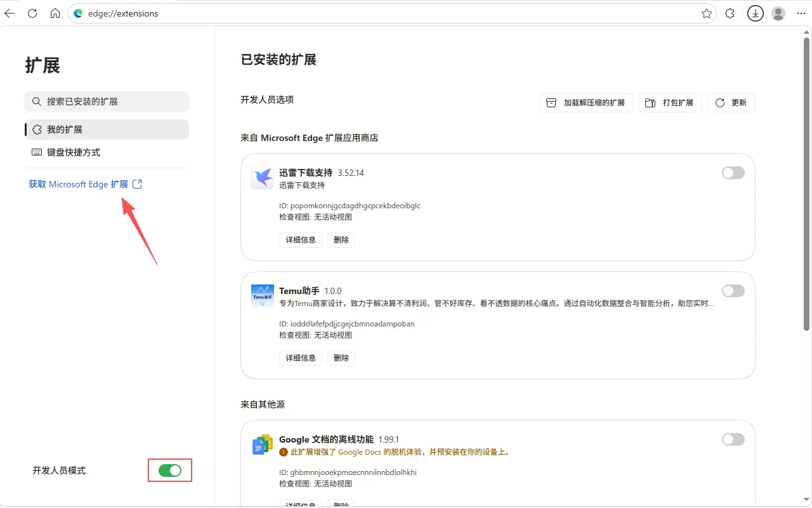Open 键盘快捷方式 in the sidebar
Viewport: 812px width, 508px height.
pos(107,152)
